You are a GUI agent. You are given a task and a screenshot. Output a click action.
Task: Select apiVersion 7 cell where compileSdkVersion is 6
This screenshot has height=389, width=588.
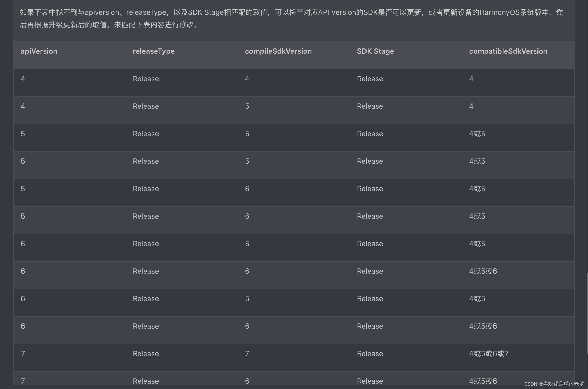tap(70, 379)
